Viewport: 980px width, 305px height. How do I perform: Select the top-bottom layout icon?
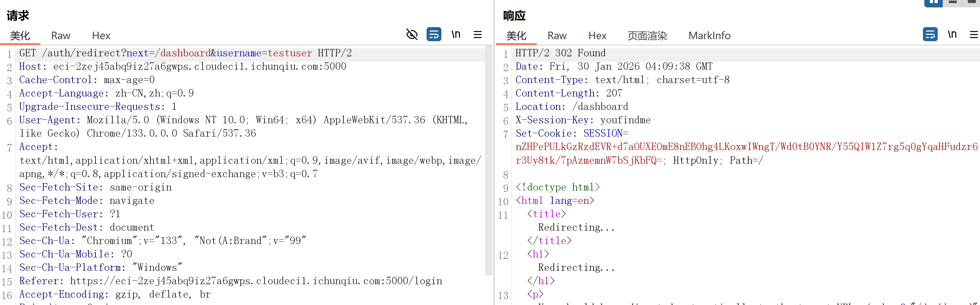(953, 3)
